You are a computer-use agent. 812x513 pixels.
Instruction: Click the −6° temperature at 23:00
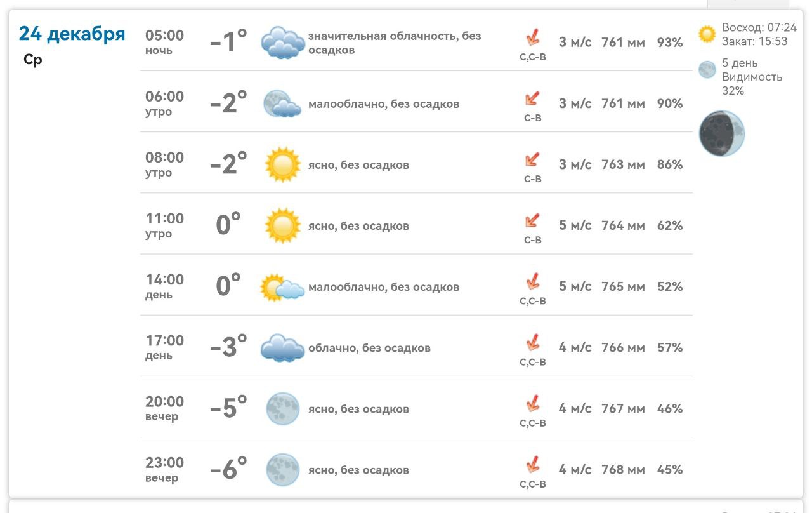[x=228, y=470]
